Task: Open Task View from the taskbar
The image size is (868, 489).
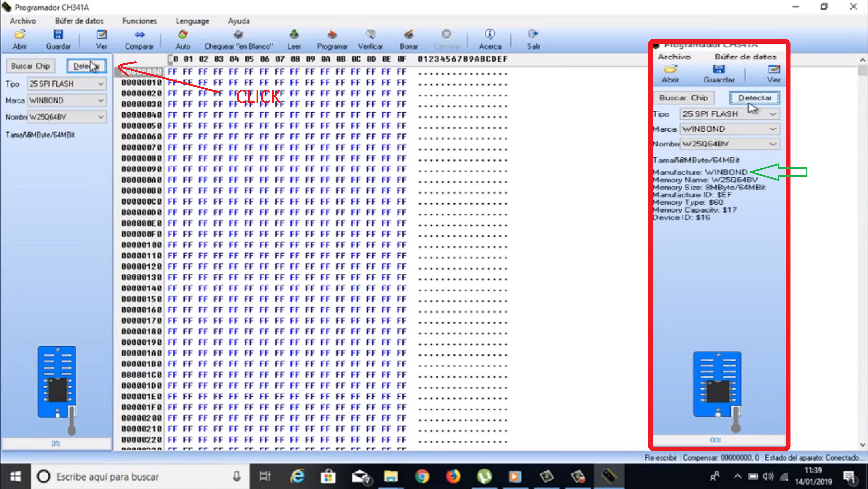Action: pyautogui.click(x=265, y=476)
